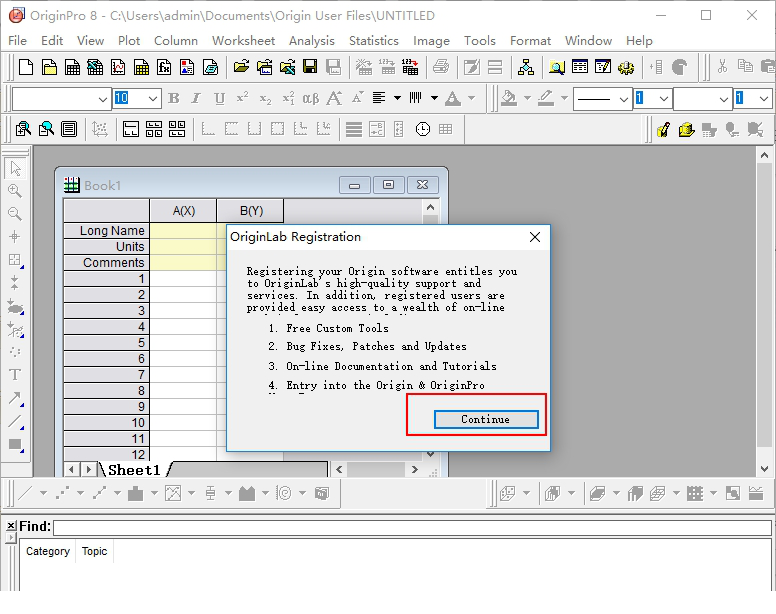The width and height of the screenshot is (776, 614).
Task: Click main workspace scrollbar down arrow
Action: click(x=765, y=469)
